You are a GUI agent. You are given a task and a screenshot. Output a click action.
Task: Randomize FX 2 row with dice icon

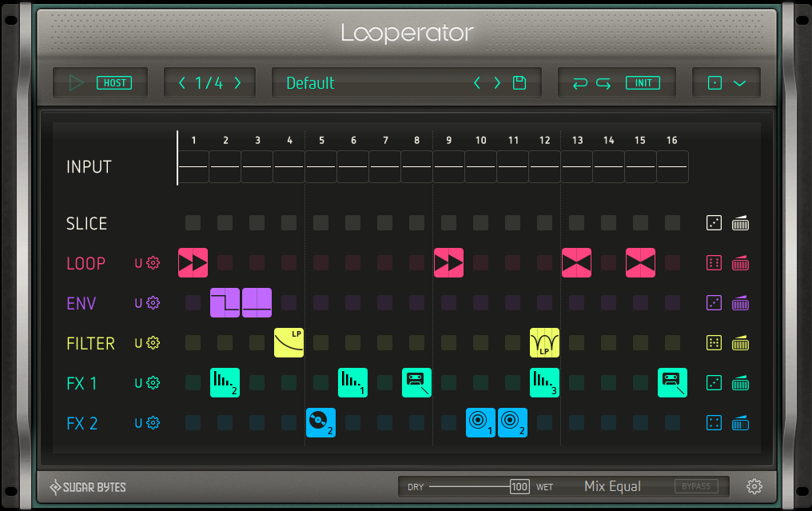714,423
